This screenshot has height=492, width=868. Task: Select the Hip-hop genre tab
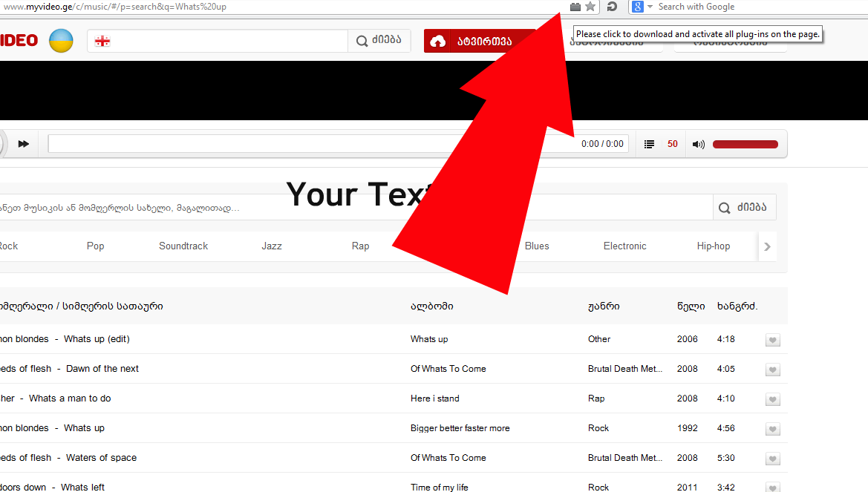click(714, 246)
